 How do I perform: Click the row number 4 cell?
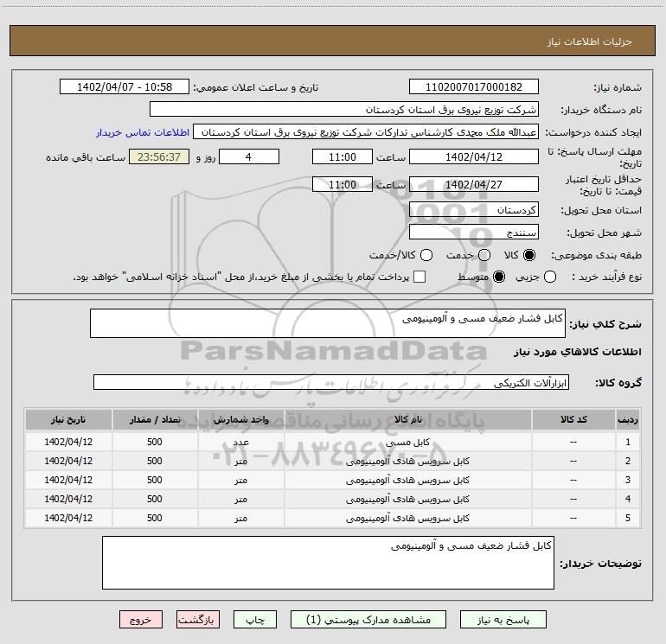628,500
